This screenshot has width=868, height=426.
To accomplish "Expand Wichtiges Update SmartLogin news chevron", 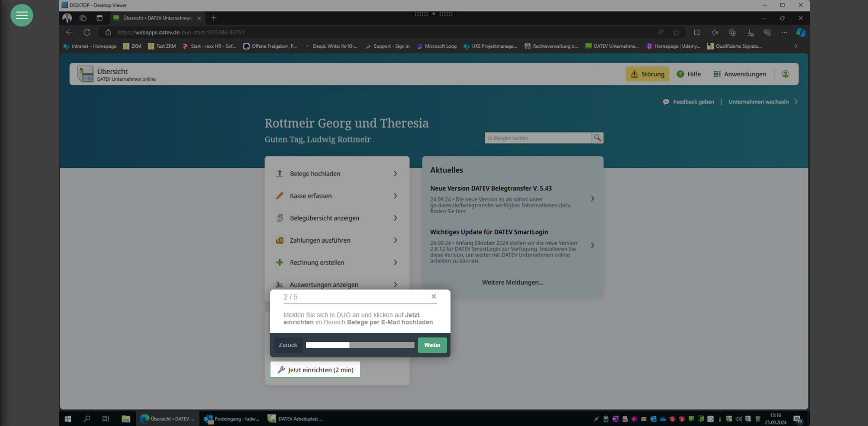I will (592, 245).
